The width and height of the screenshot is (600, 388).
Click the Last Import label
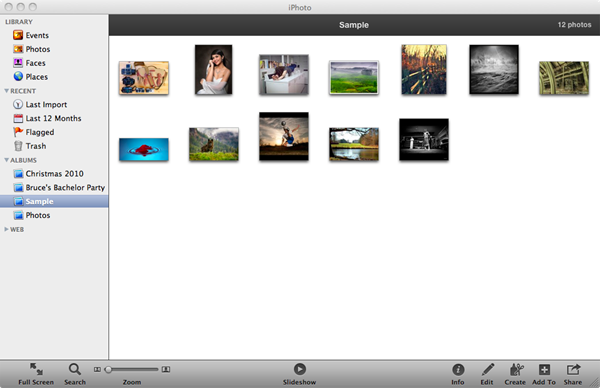click(46, 104)
